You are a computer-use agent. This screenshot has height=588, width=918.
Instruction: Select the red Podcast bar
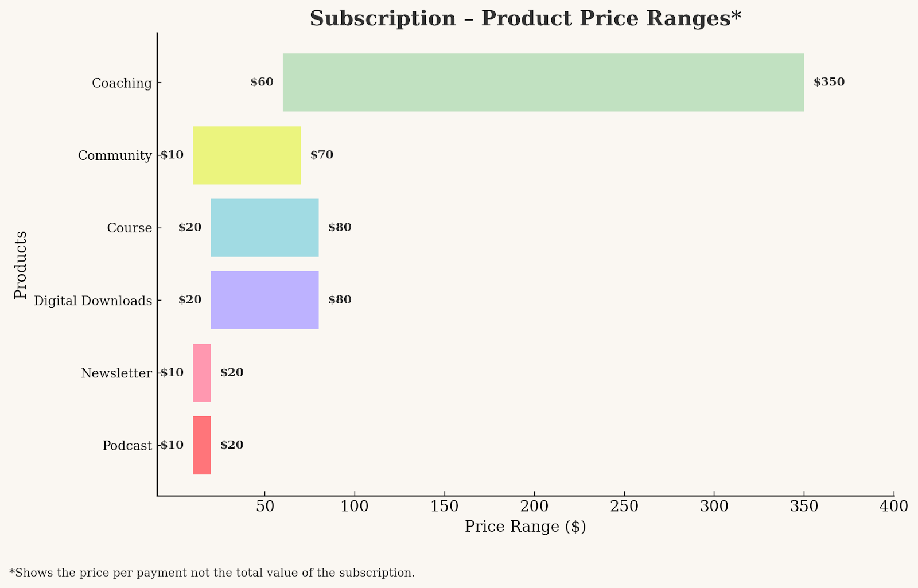point(201,445)
